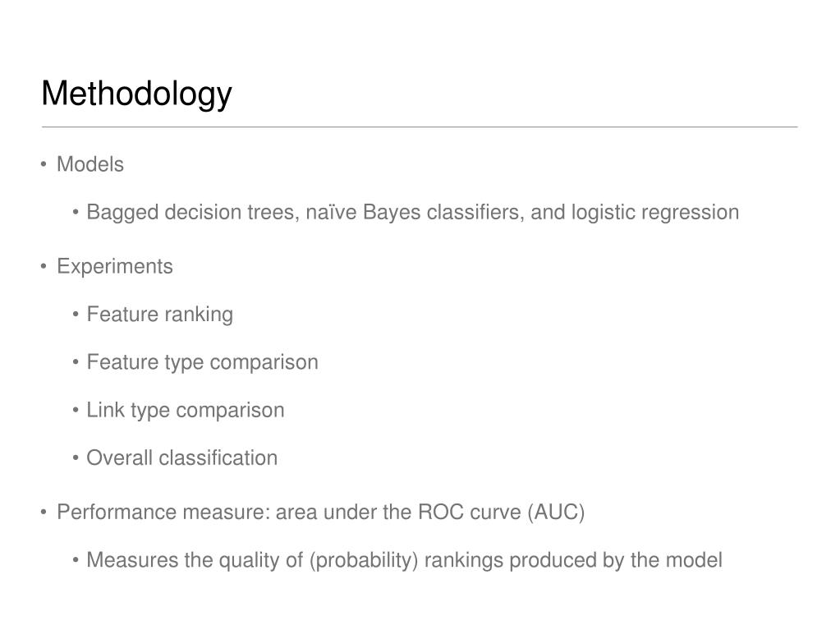Select the Experiments bullet heading
Image resolution: width=840 pixels, height=630 pixels.
115,267
